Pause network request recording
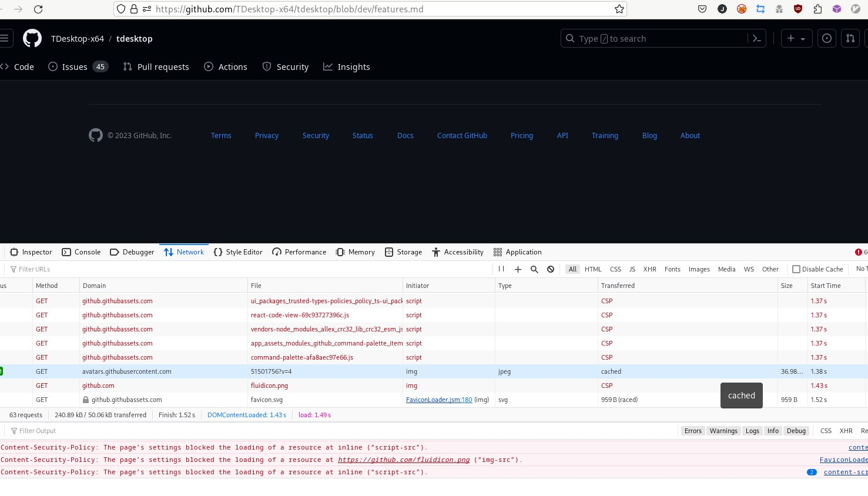This screenshot has height=496, width=868. tap(501, 269)
